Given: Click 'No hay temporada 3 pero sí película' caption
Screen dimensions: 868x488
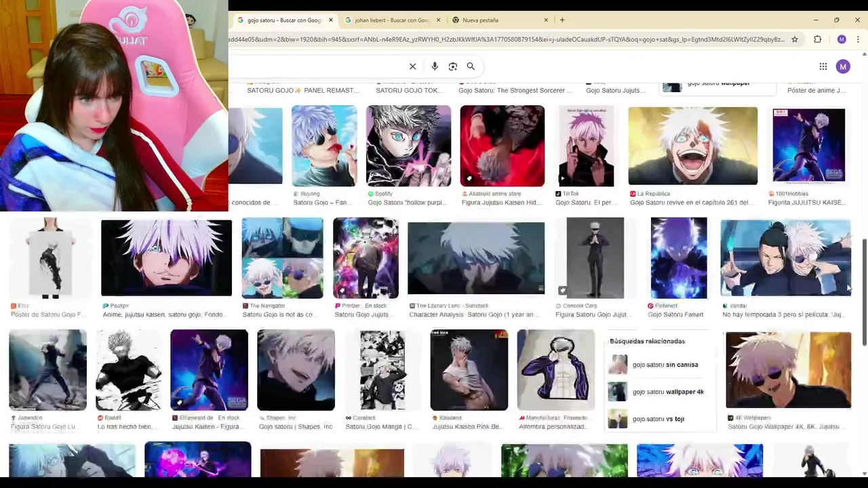Looking at the screenshot, I should coord(783,314).
